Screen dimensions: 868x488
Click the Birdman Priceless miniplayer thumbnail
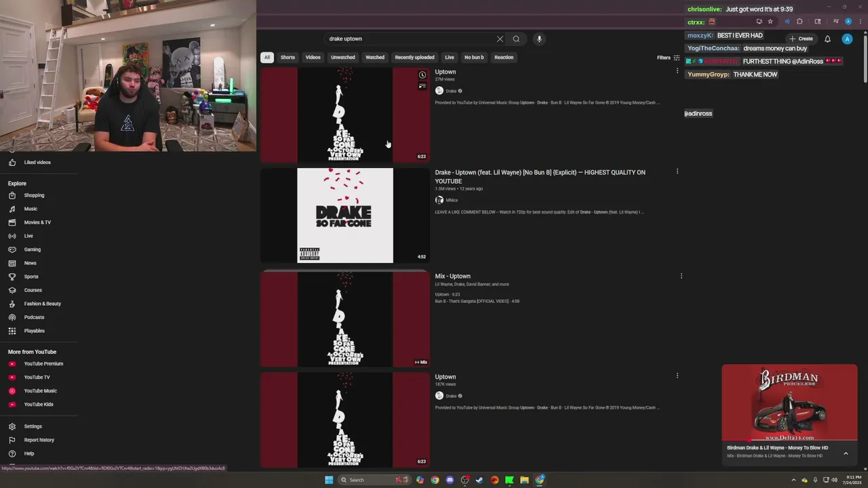coord(789,403)
